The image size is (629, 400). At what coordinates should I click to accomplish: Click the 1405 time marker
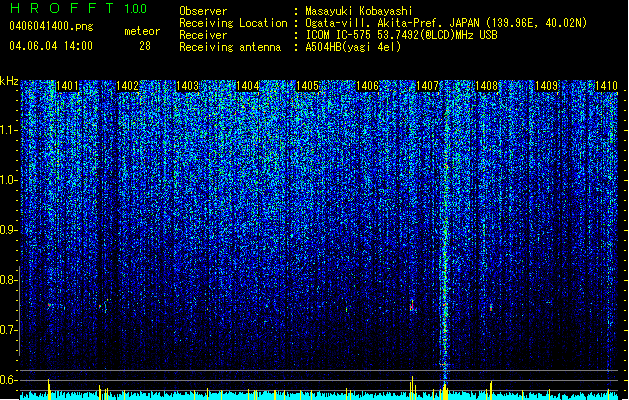point(307,86)
